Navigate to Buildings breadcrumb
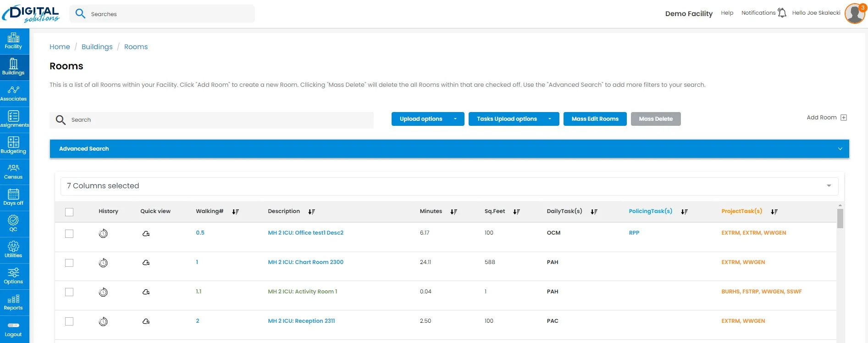 [x=97, y=47]
